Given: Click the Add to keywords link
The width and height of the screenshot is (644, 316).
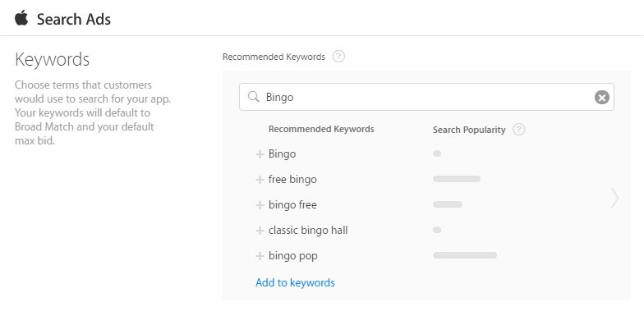Looking at the screenshot, I should pos(295,282).
